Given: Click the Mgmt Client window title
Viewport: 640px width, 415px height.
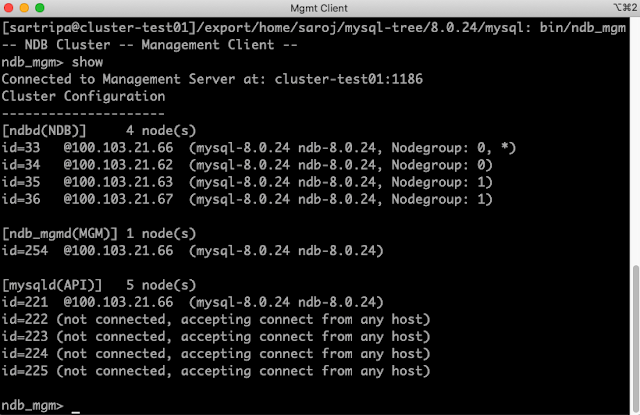Looking at the screenshot, I should 319,8.
